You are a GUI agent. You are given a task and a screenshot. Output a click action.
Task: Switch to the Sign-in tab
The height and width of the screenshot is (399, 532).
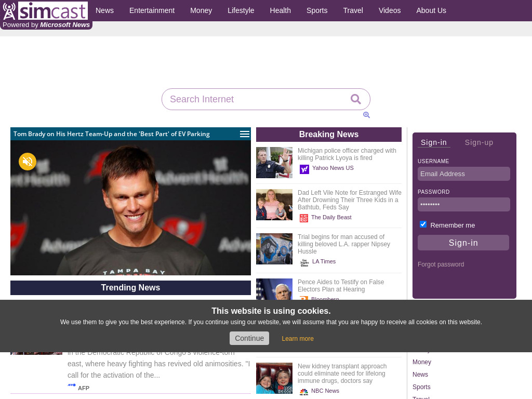(434, 142)
